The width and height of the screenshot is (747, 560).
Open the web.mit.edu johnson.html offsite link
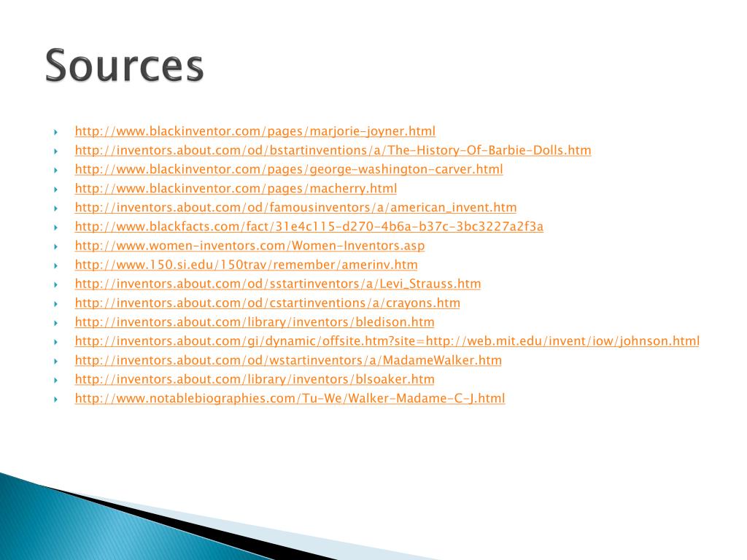tap(387, 341)
